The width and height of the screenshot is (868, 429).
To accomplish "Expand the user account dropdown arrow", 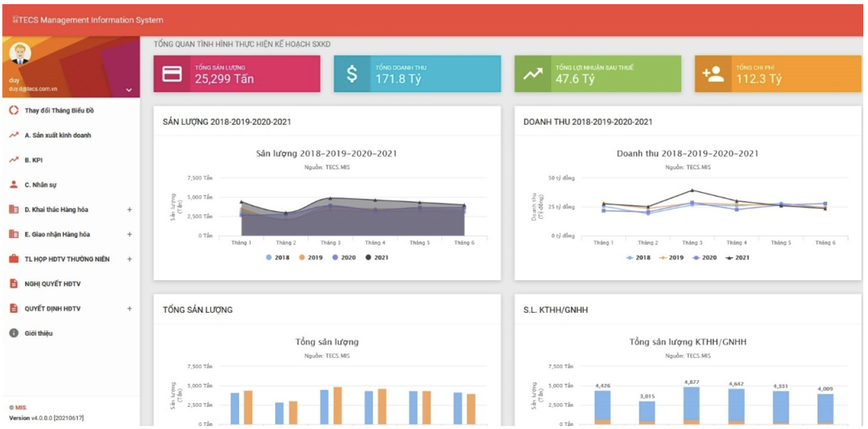I will [x=129, y=90].
